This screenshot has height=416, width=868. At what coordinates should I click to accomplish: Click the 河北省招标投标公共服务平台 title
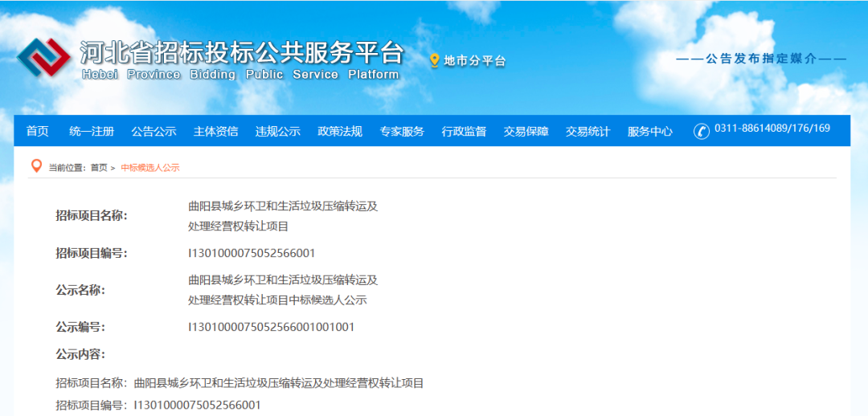(243, 54)
